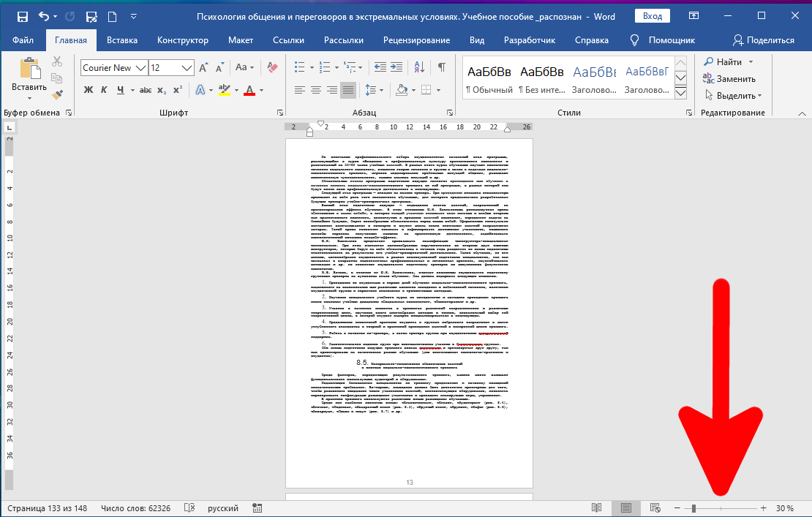
Task: Open spelling check icon in status bar
Action: (x=189, y=508)
